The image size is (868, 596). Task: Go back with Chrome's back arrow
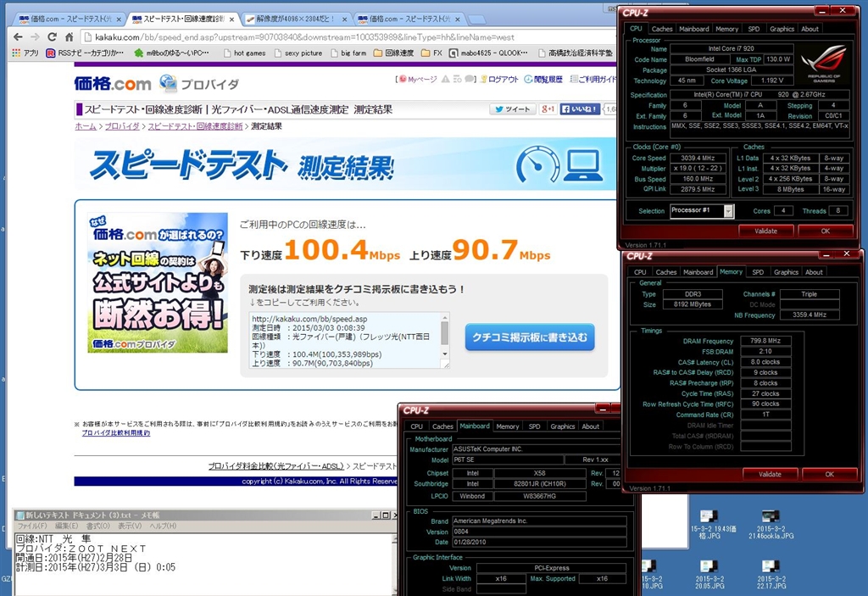[x=19, y=37]
